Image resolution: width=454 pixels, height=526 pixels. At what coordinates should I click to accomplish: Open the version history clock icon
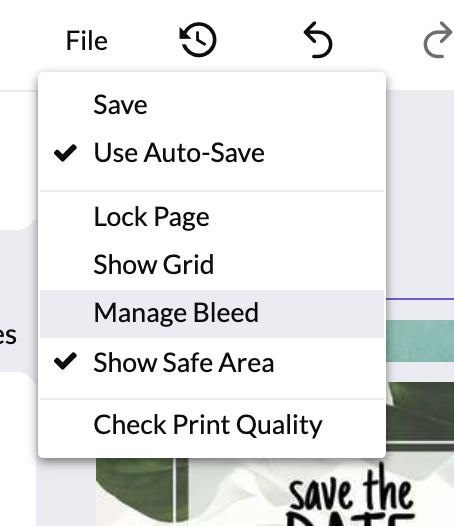tap(198, 40)
